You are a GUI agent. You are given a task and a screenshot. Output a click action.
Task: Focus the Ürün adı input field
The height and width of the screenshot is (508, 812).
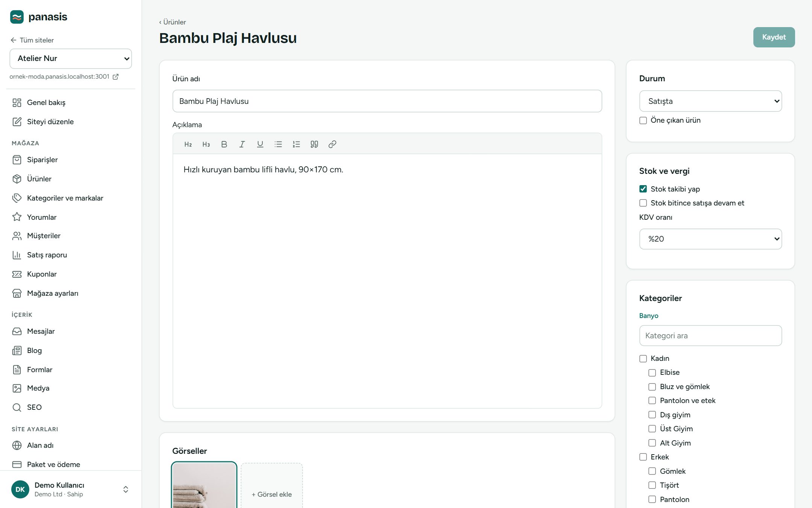(387, 101)
